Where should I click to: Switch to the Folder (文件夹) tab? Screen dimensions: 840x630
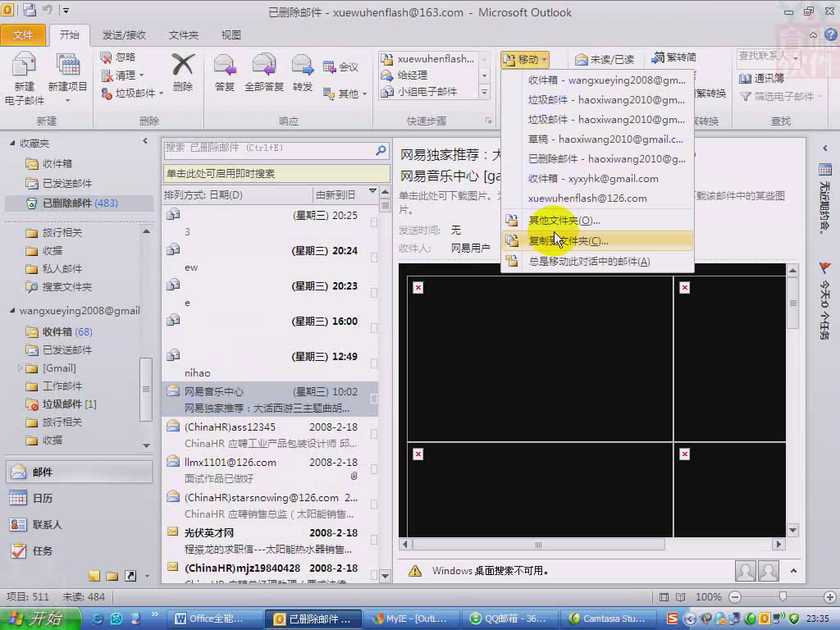pyautogui.click(x=183, y=34)
